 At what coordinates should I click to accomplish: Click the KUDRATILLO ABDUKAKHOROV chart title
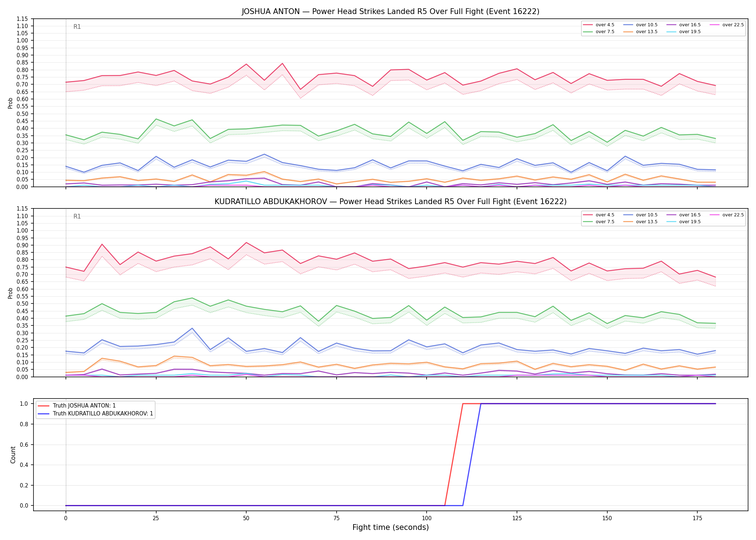pyautogui.click(x=391, y=202)
